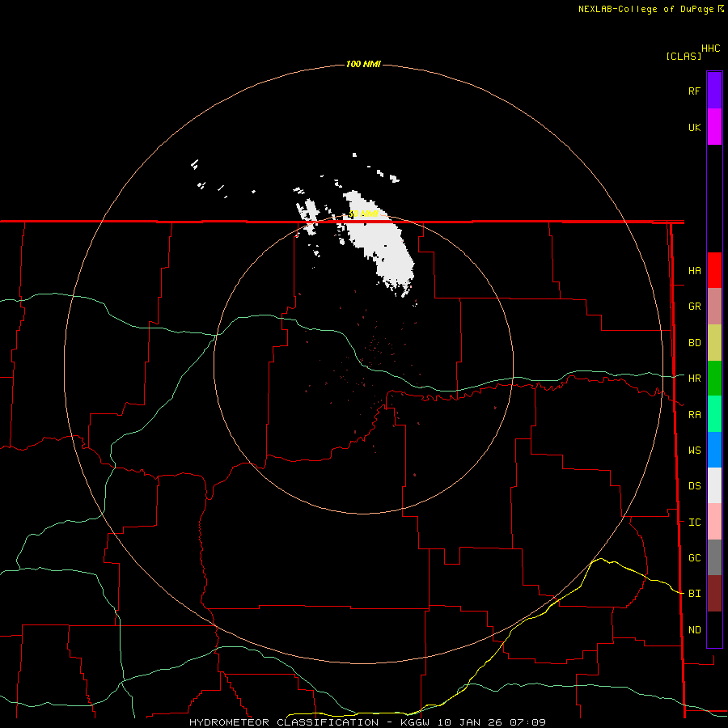The image size is (728, 728).
Task: Click the 10 JAN 26 date text
Action: pos(470,722)
